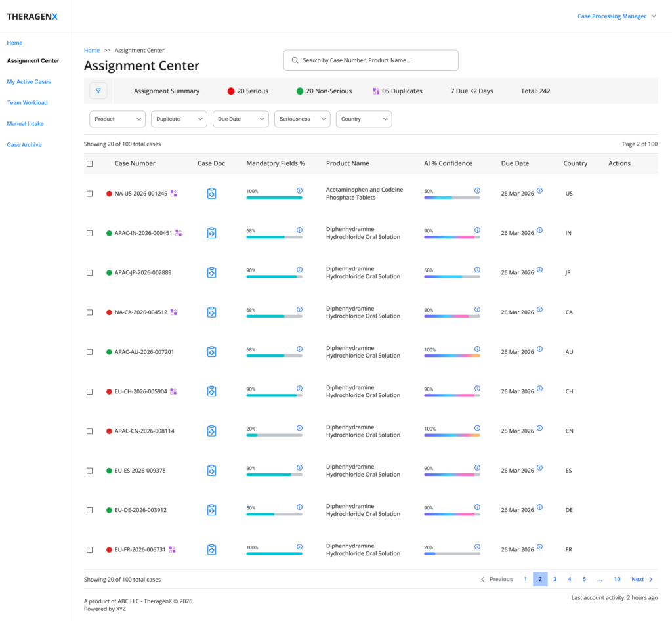This screenshot has height=621, width=672.
Task: Select checkbox for EU-DE-2026-003912 row
Action: point(89,510)
